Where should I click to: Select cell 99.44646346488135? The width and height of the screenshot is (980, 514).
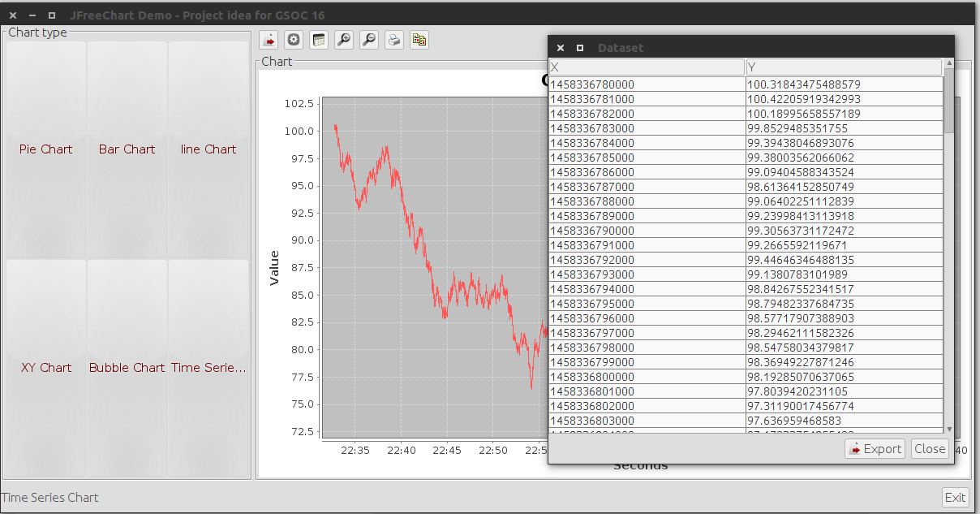[x=845, y=260]
